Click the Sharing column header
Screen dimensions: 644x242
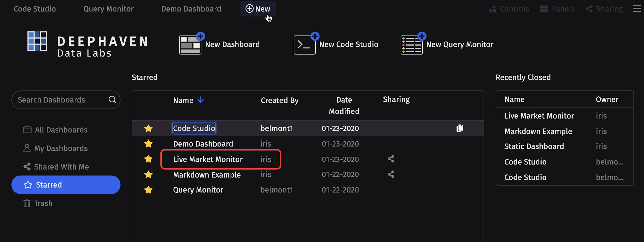click(x=396, y=99)
